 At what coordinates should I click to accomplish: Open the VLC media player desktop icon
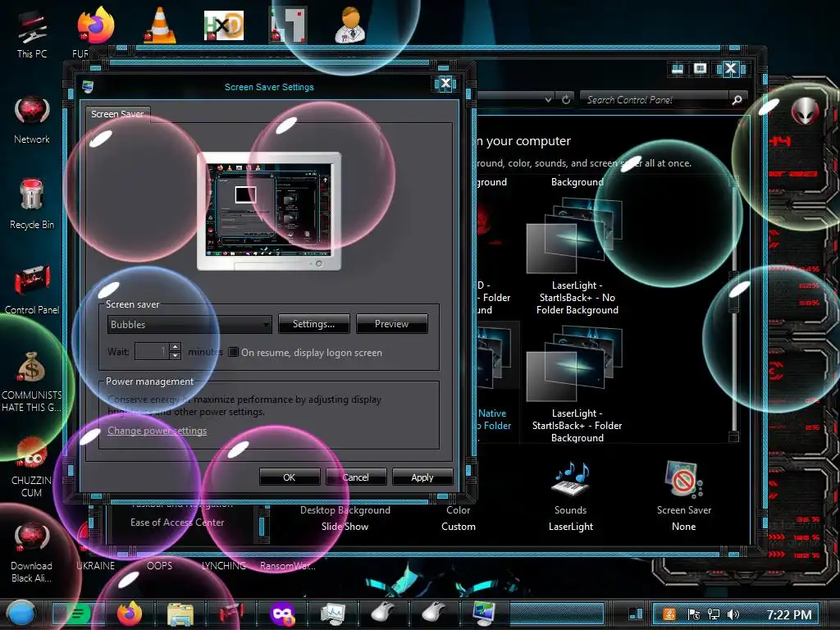(160, 25)
